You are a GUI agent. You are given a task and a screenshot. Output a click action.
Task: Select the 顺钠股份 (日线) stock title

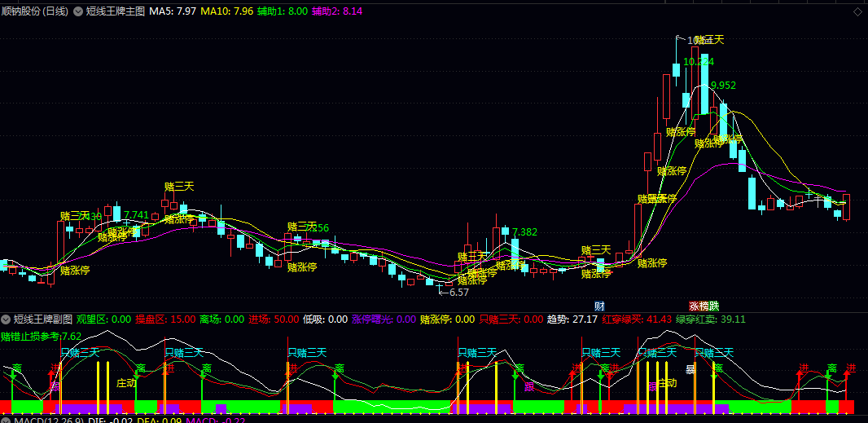[x=34, y=11]
